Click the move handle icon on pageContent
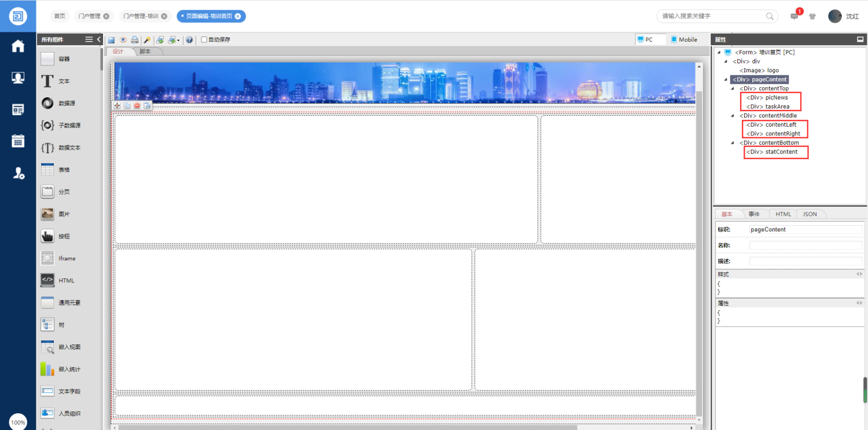The image size is (868, 430). (117, 105)
